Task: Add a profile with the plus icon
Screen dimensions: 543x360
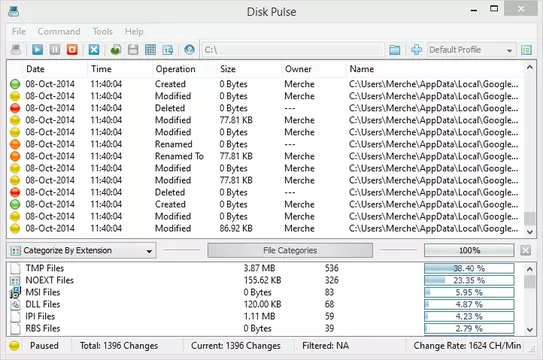Action: (x=416, y=50)
